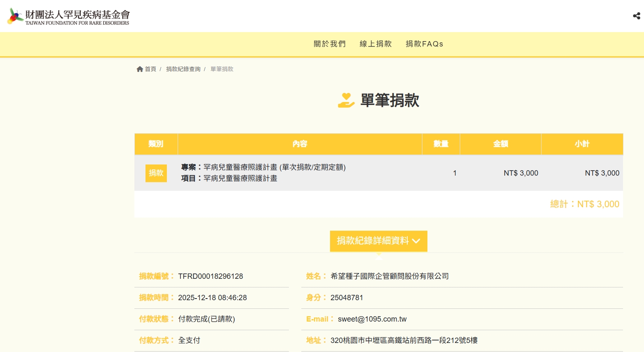Click the 內容 column header
This screenshot has width=644, height=352.
click(x=300, y=144)
